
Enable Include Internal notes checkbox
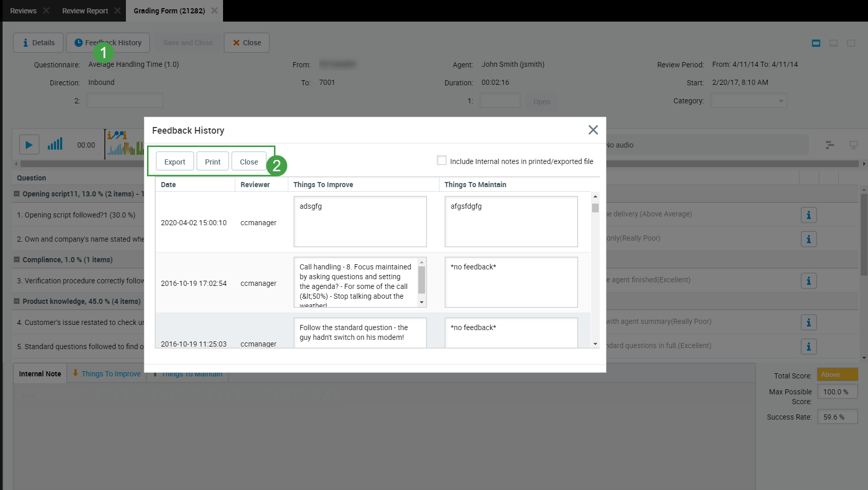(x=441, y=160)
